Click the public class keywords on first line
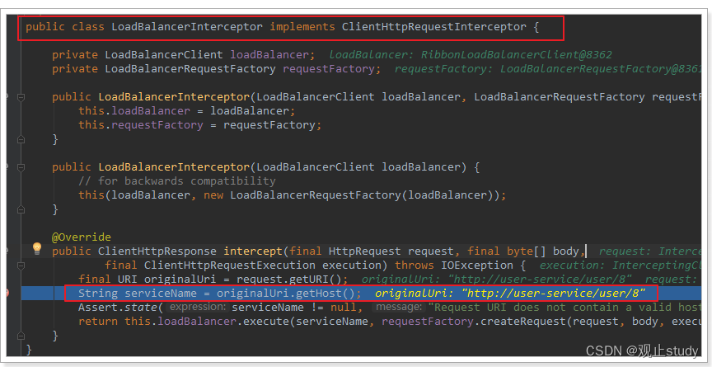716x369 pixels. point(65,27)
